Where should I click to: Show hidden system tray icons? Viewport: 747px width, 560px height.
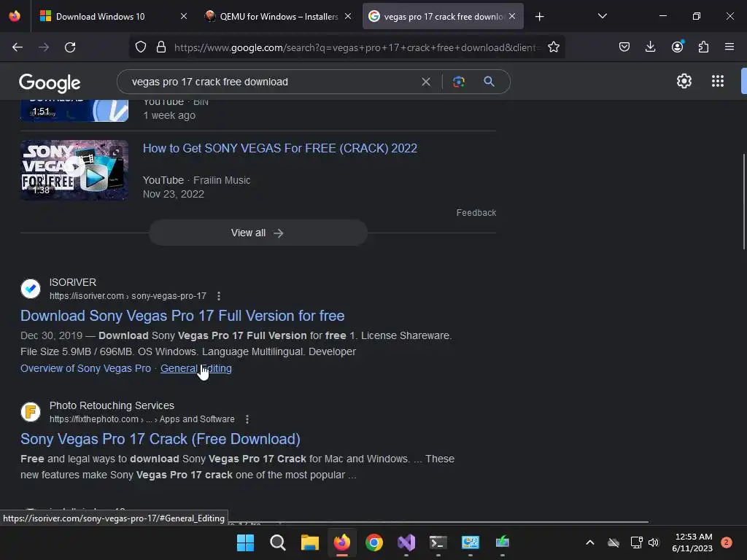[x=589, y=542]
